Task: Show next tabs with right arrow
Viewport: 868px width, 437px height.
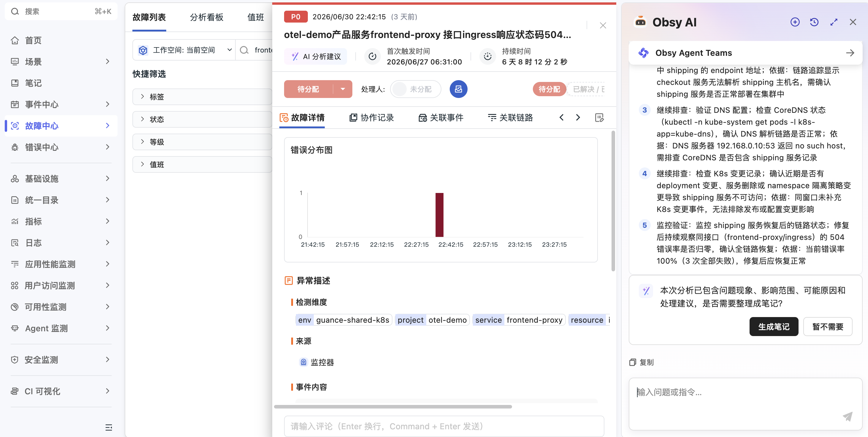Action: (578, 118)
